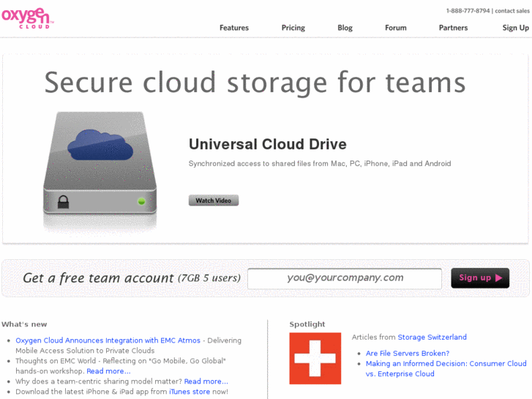Read more on team-centric sharing model

206,381
